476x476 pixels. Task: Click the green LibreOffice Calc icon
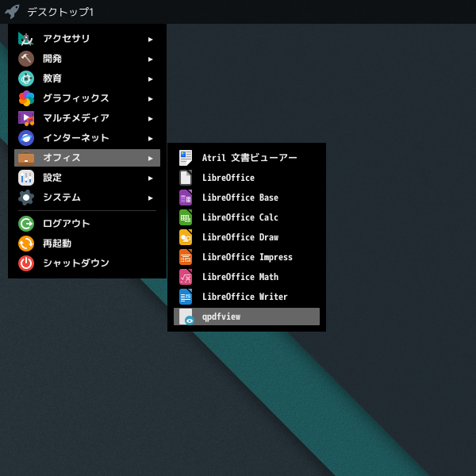[186, 217]
